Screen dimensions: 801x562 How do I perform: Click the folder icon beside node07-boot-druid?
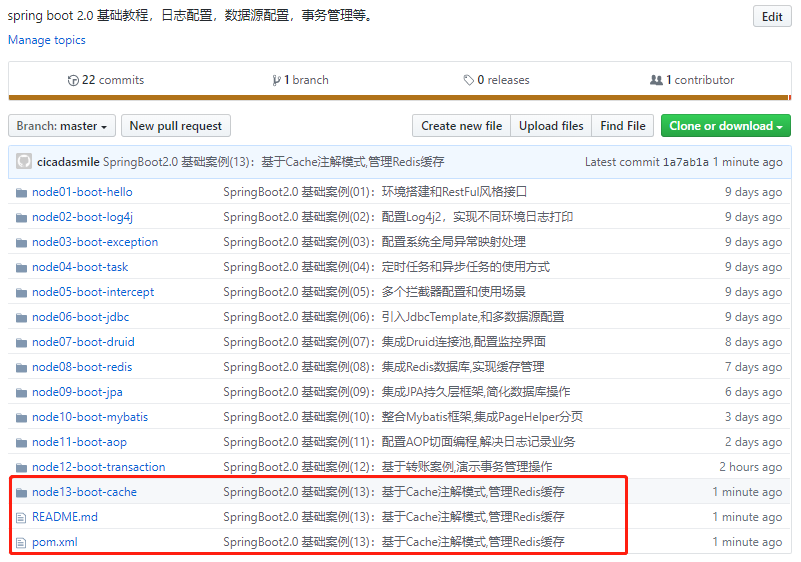tap(21, 343)
